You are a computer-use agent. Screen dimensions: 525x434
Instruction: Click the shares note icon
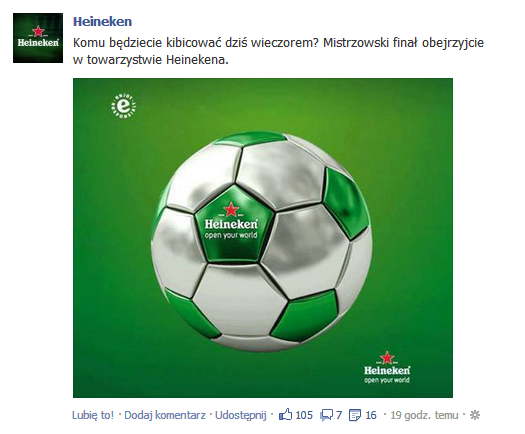(x=355, y=416)
